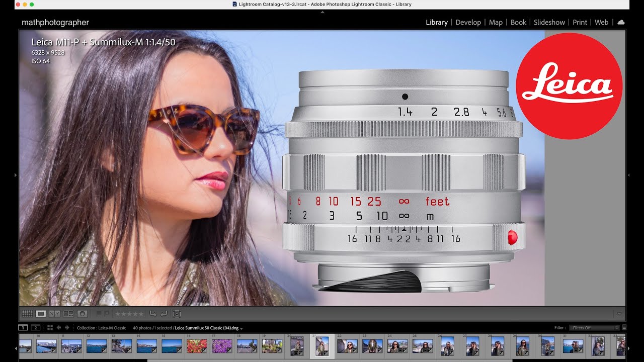The image size is (644, 362).
Task: Go to the Web module
Action: pyautogui.click(x=601, y=22)
